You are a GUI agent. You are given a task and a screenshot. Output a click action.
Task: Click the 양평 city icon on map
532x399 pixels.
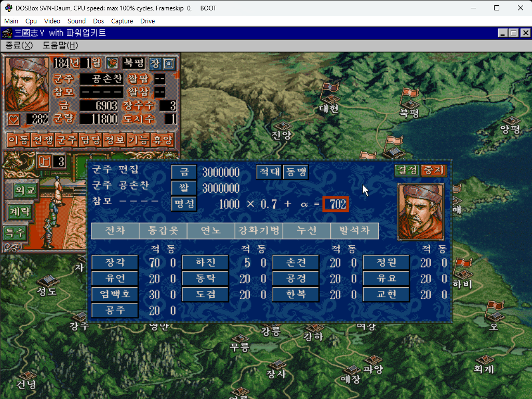point(511,121)
